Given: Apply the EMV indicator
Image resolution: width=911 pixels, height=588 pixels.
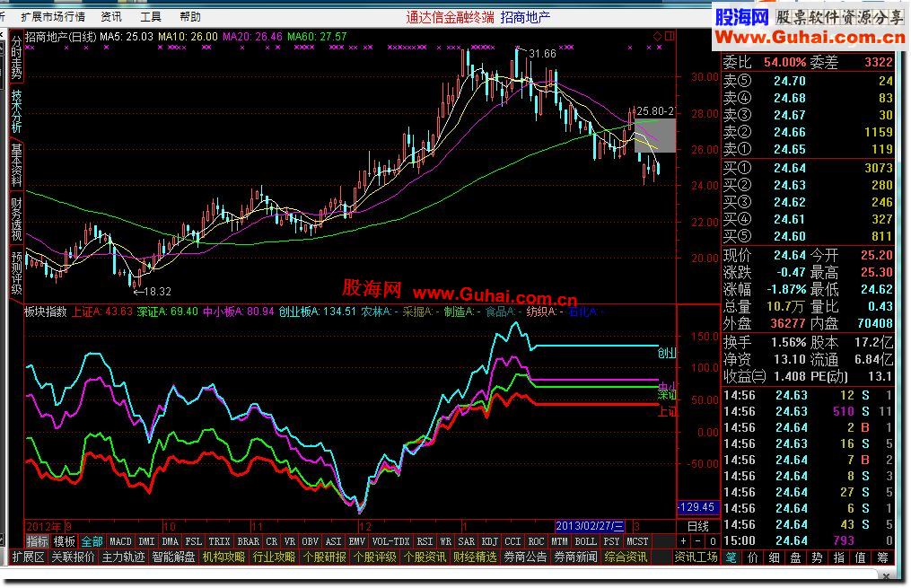Looking at the screenshot, I should point(356,541).
